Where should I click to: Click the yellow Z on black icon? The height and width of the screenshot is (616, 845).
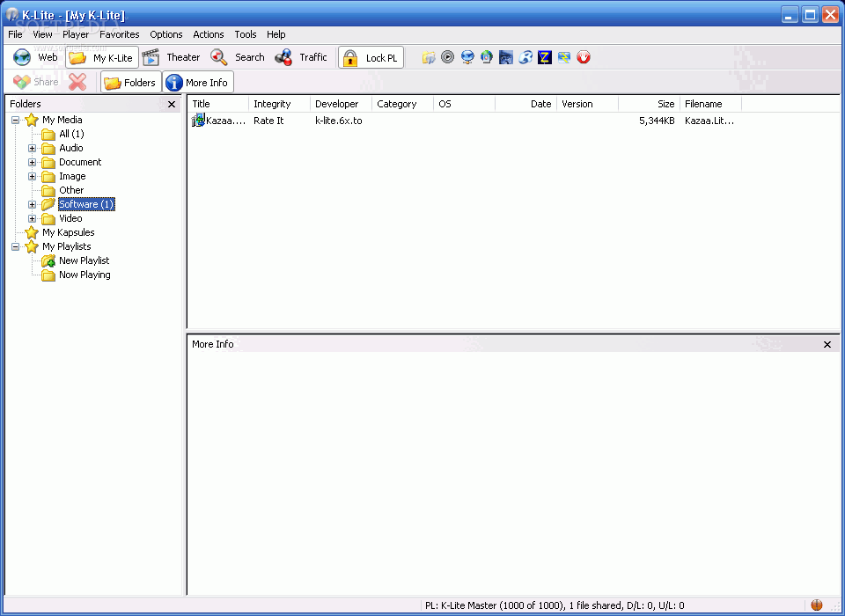(545, 57)
